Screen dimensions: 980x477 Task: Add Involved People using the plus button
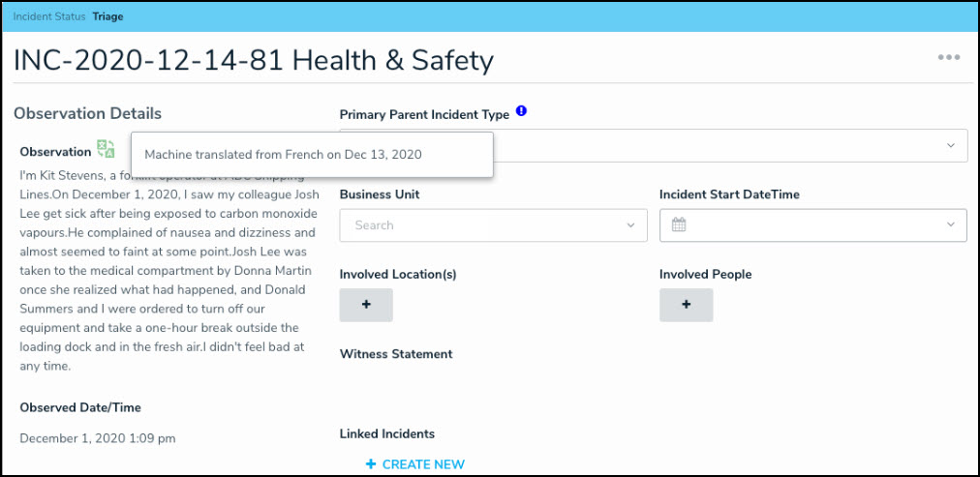686,305
